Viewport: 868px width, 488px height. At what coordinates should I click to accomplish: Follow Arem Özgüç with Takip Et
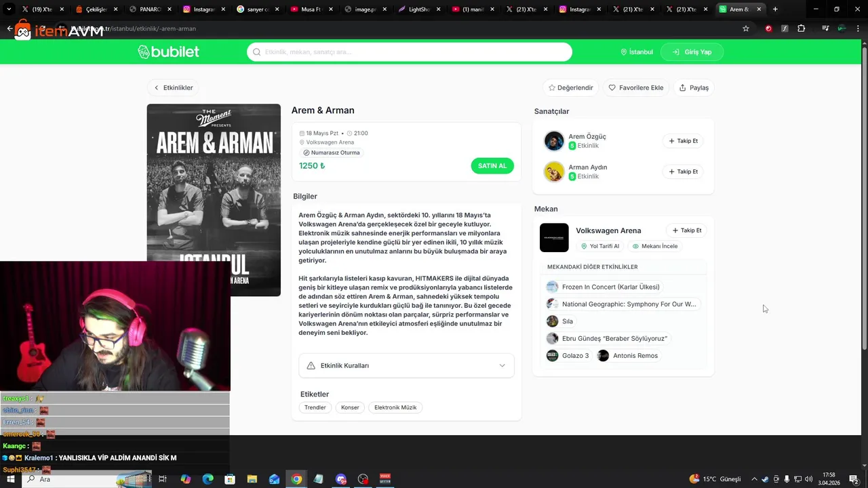pyautogui.click(x=683, y=141)
